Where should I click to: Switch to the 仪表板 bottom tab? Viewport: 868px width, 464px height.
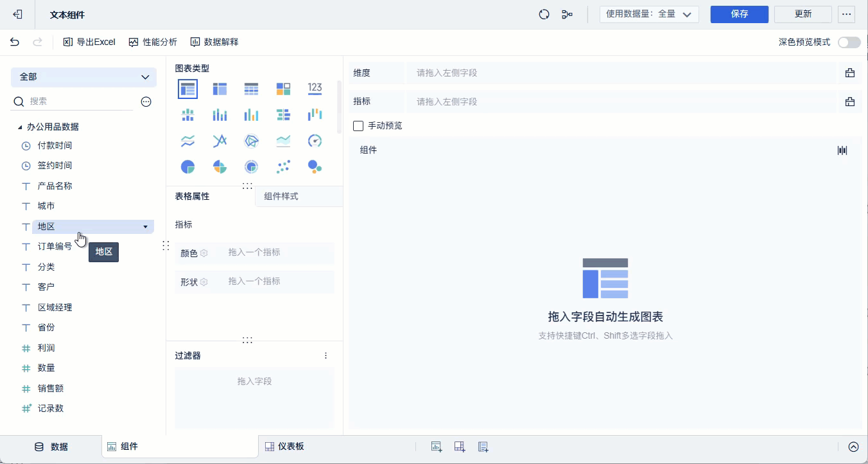(x=284, y=447)
